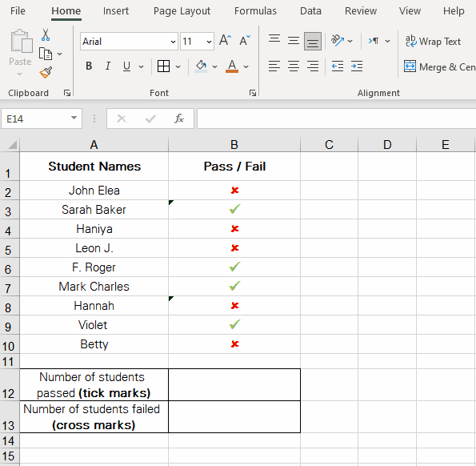Select empty cell beside students failed label
476x466 pixels.
click(234, 417)
